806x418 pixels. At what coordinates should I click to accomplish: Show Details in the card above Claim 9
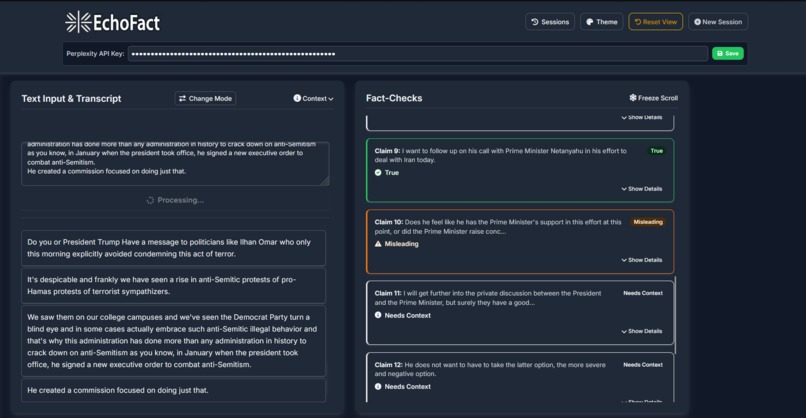pyautogui.click(x=642, y=118)
